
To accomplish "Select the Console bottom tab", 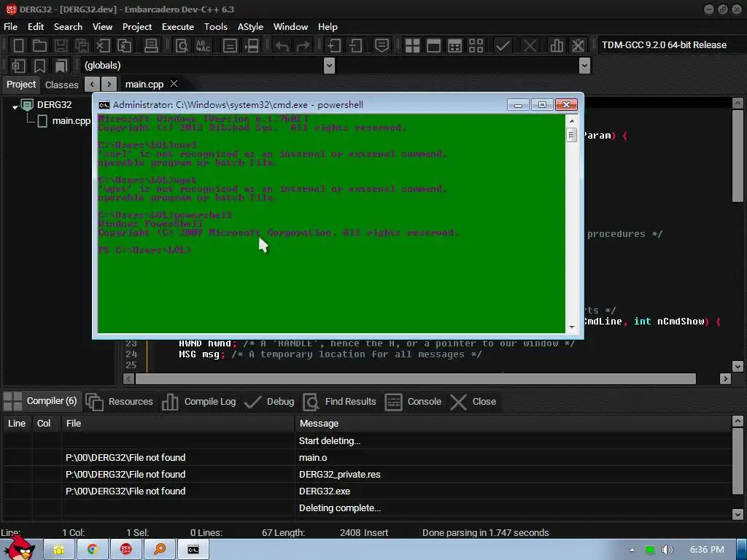I will tap(413, 402).
